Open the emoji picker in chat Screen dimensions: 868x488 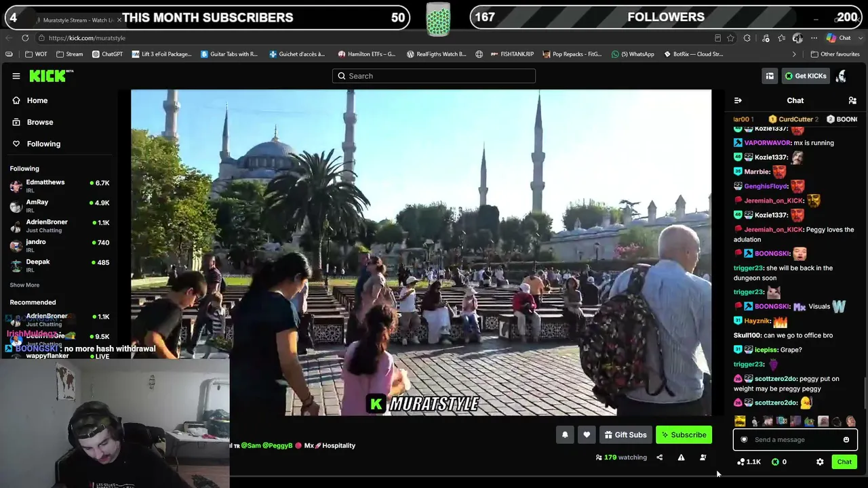[x=846, y=440]
